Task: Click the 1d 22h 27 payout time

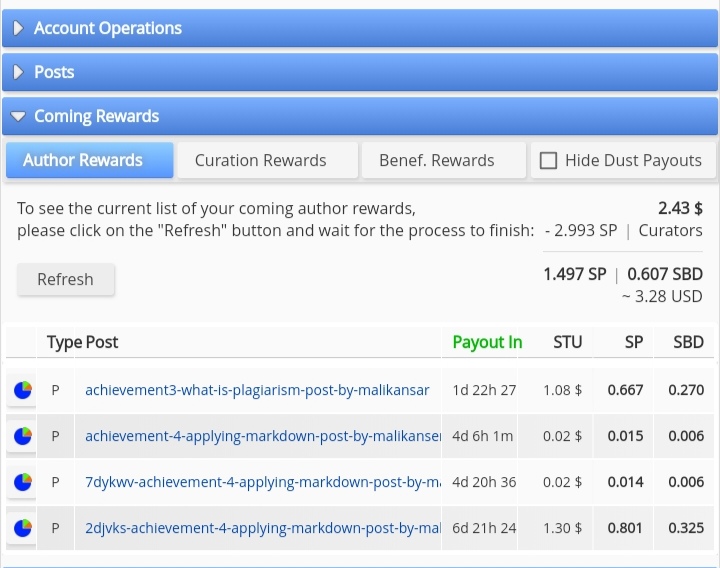Action: (484, 390)
